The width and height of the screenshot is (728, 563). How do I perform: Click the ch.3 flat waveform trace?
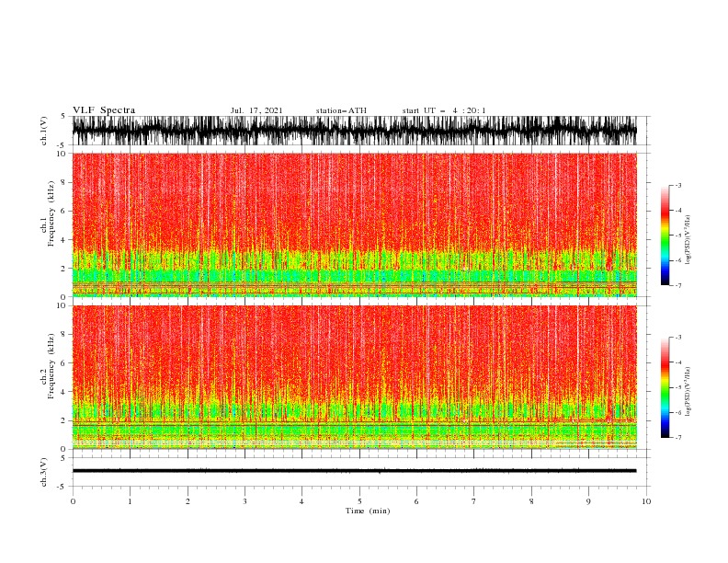coord(354,471)
